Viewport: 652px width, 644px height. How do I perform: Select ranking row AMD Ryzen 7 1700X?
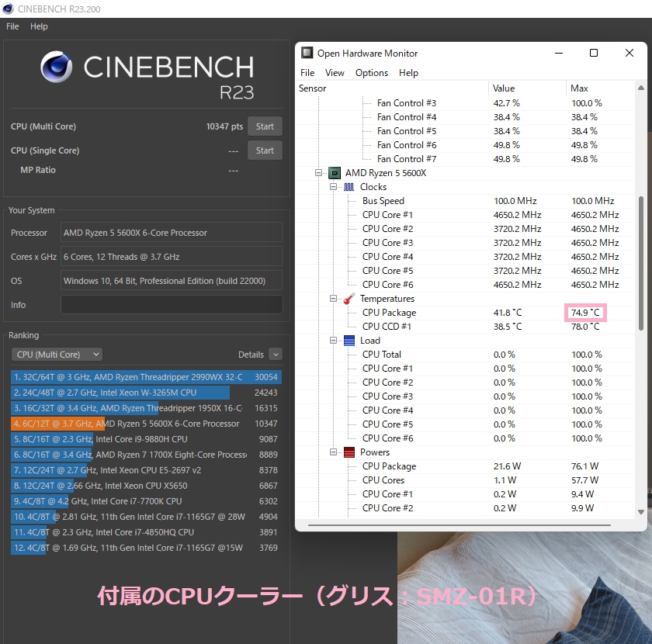coord(146,455)
